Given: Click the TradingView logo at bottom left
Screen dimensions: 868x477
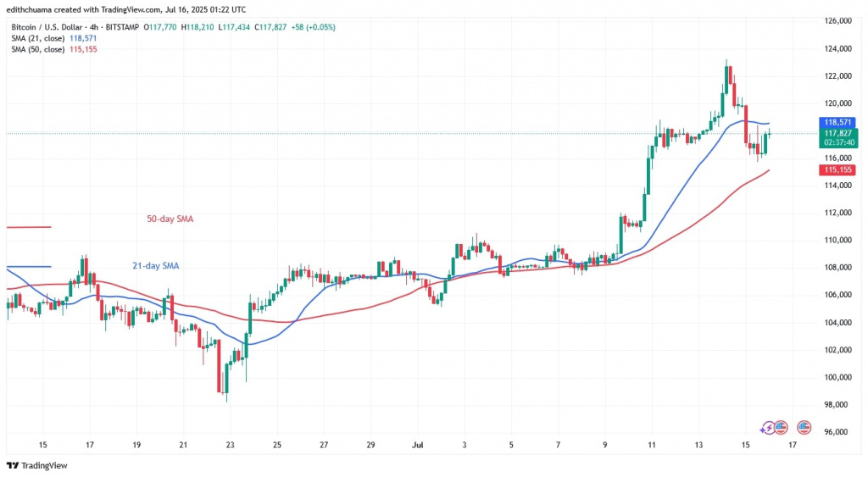Looking at the screenshot, I should click(x=36, y=465).
